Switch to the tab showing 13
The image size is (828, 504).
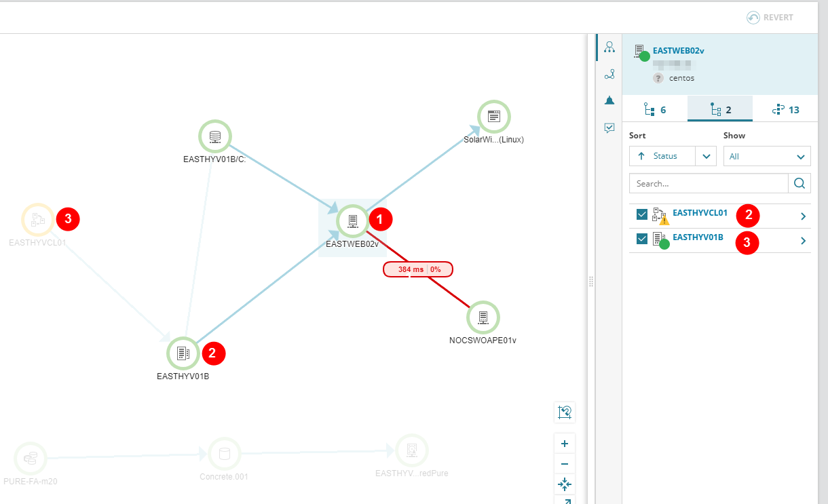click(x=785, y=109)
